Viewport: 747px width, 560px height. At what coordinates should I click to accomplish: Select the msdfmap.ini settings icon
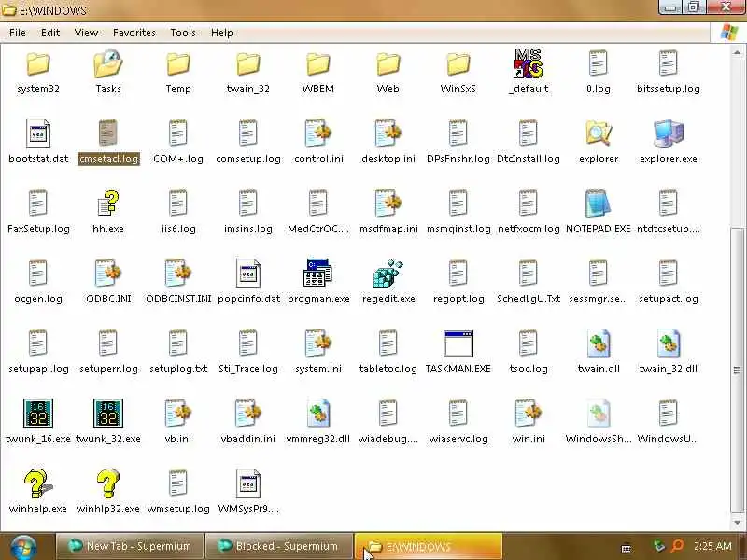pos(388,203)
